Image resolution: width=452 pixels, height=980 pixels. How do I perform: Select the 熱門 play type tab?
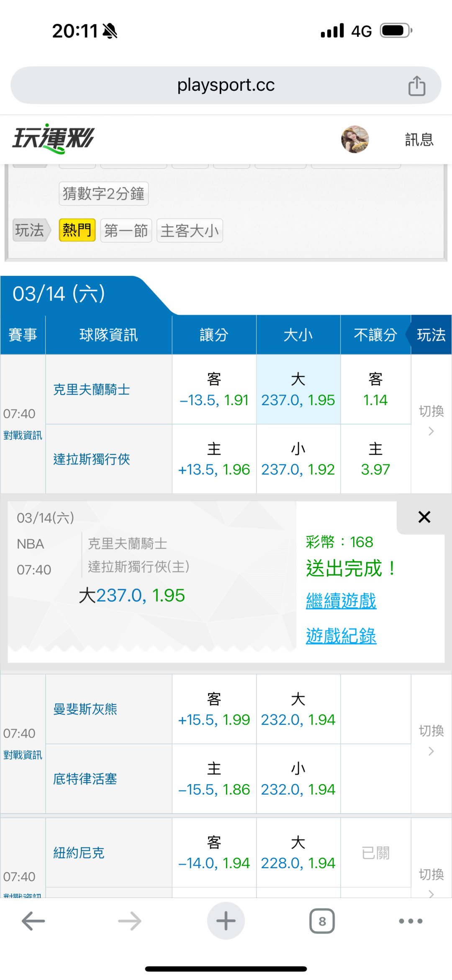click(x=77, y=230)
